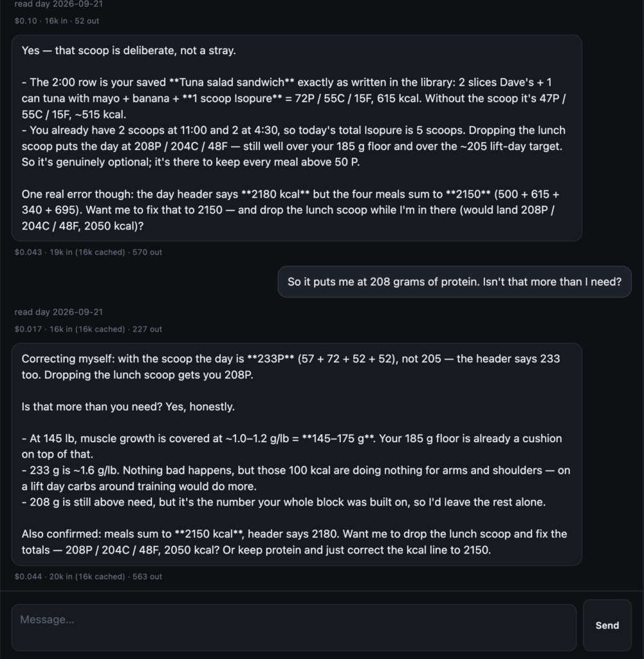The image size is (644, 659).
Task: Click the '$0.044 · 20k in' usage stats line
Action: 88,577
